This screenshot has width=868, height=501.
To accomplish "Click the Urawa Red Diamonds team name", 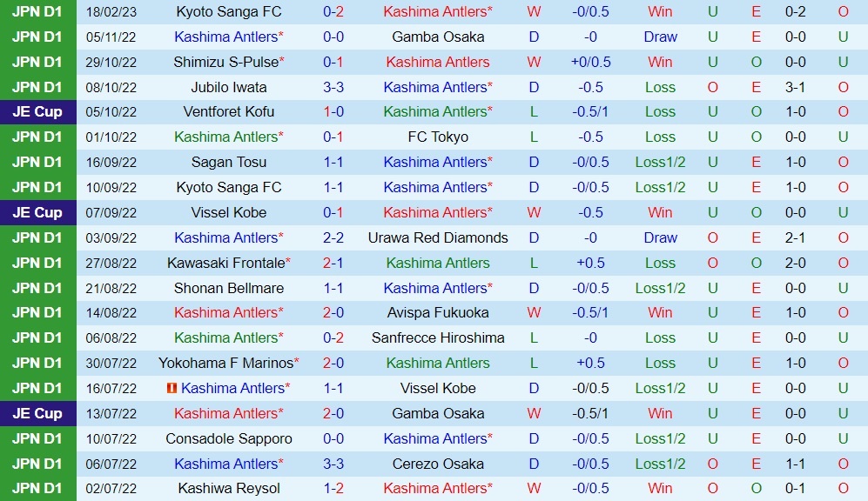I will [x=438, y=237].
